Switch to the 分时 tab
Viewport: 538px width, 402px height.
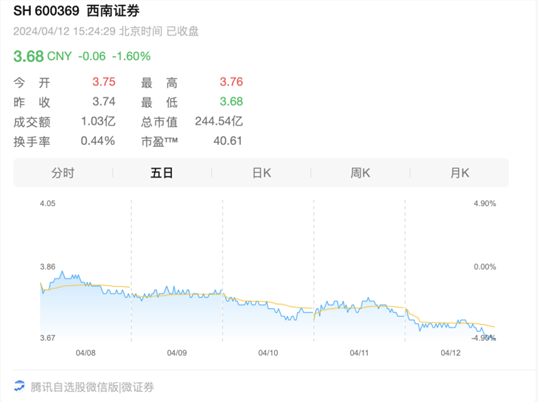click(x=63, y=173)
